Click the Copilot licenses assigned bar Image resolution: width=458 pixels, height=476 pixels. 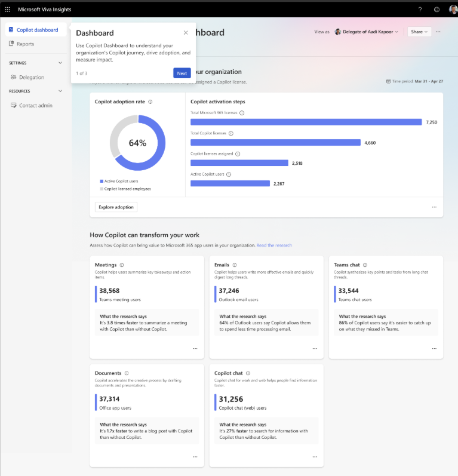click(239, 163)
